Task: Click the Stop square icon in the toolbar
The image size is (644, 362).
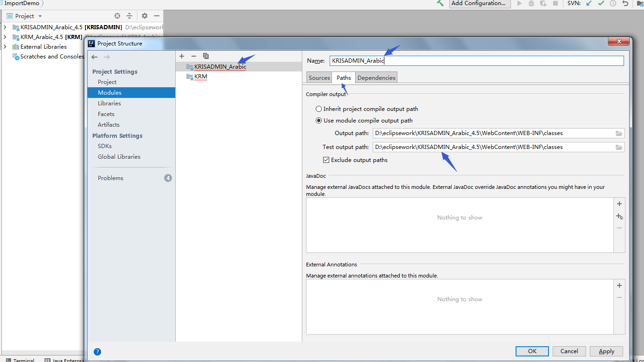Action: click(x=555, y=3)
